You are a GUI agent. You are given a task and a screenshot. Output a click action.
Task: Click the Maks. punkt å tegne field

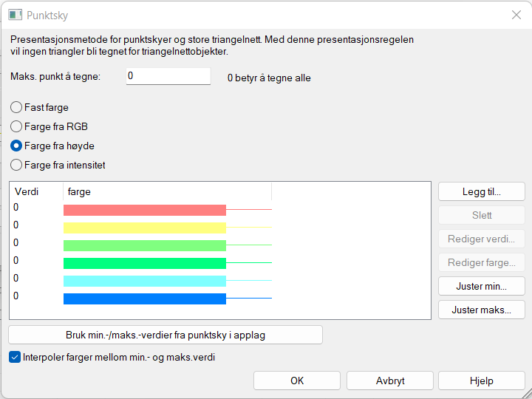click(x=168, y=77)
